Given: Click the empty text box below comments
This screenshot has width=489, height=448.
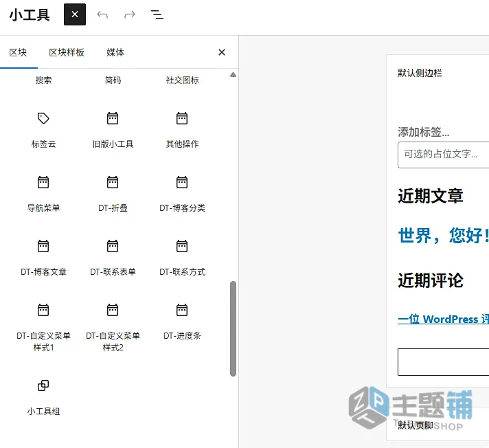Looking at the screenshot, I should coord(443,362).
